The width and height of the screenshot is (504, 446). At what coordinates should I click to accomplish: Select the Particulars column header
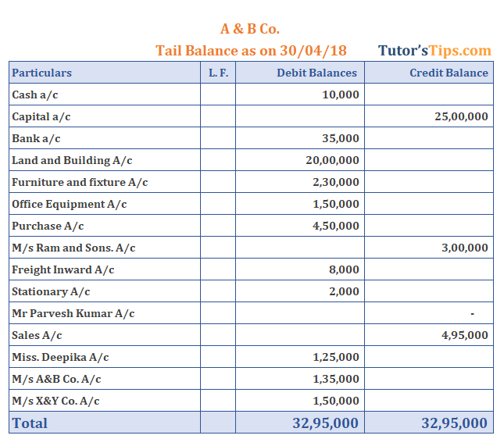pos(105,73)
